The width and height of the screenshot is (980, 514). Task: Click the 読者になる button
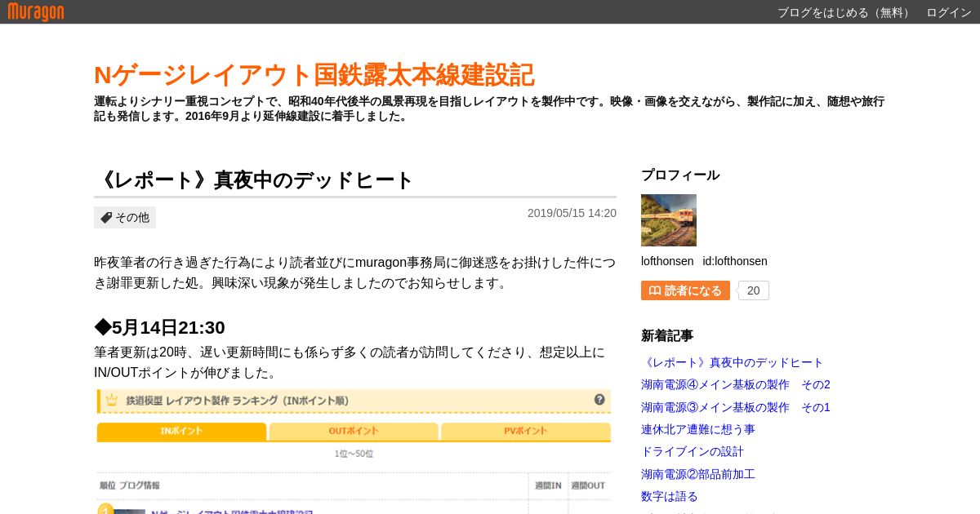685,290
